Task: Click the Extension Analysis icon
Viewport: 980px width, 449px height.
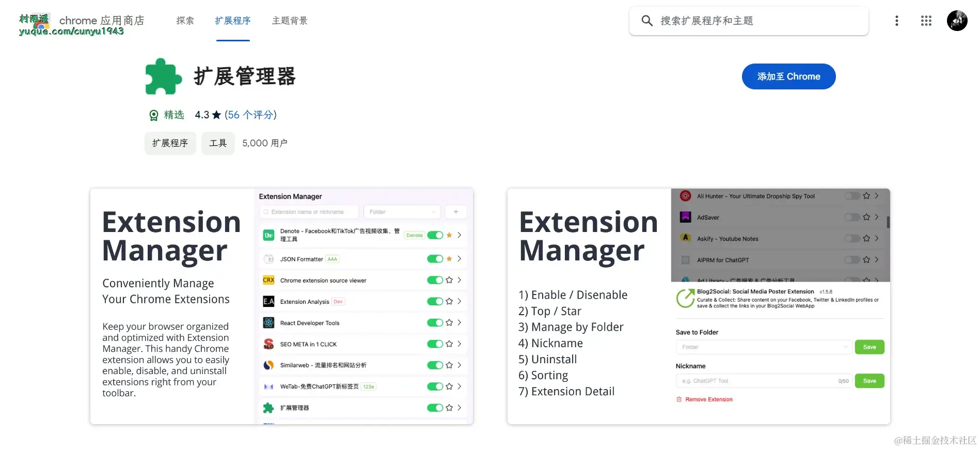Action: (268, 301)
